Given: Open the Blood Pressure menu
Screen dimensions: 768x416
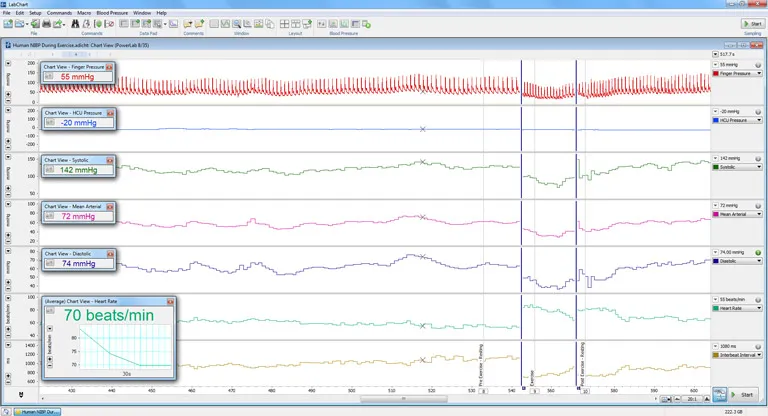Looking at the screenshot, I should click(111, 12).
